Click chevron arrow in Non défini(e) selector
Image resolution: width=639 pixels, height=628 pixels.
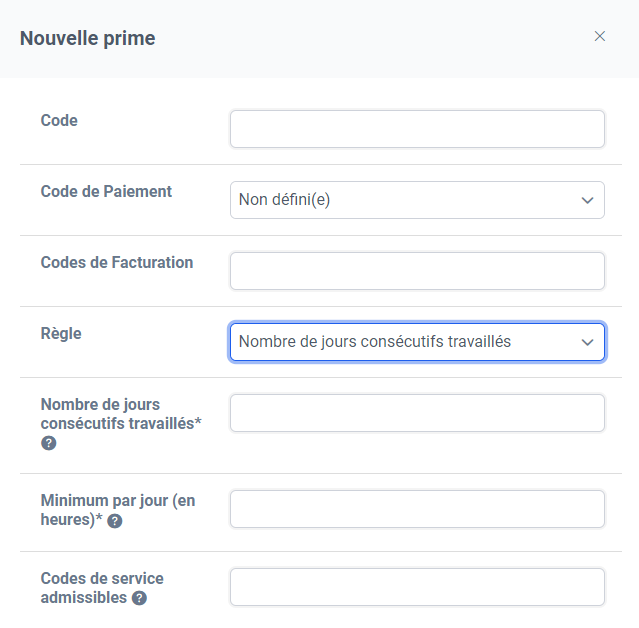coord(587,200)
